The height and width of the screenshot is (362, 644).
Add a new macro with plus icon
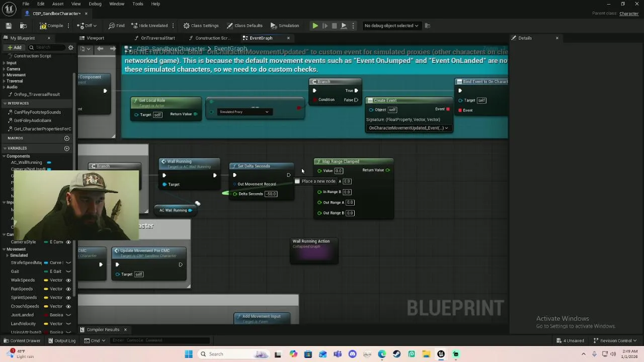point(66,138)
